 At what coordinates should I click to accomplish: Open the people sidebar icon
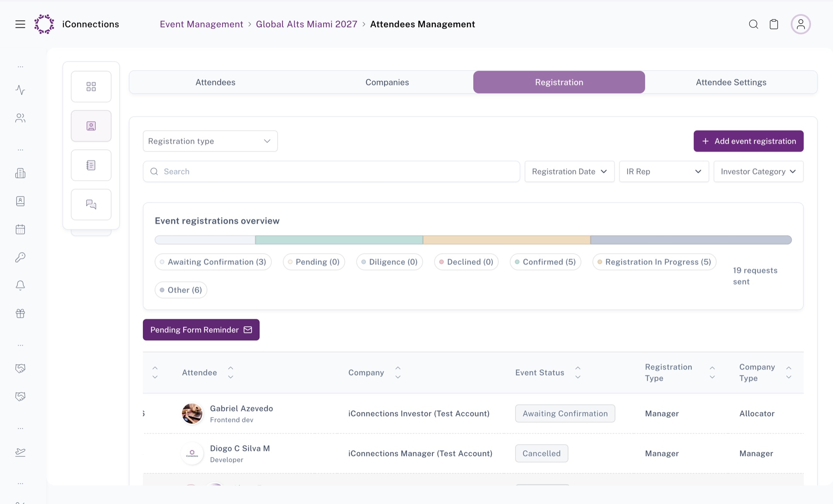click(x=20, y=118)
